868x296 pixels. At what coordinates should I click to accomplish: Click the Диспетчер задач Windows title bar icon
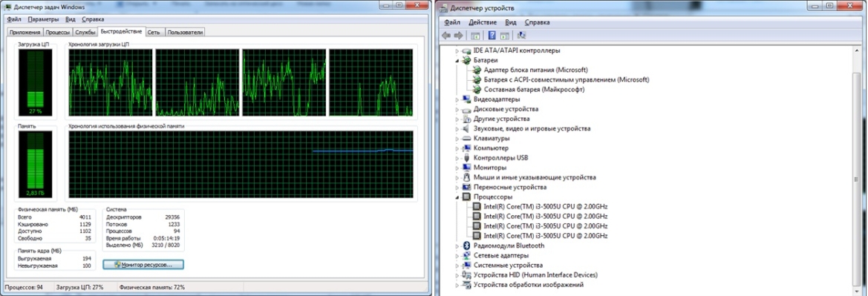7,7
